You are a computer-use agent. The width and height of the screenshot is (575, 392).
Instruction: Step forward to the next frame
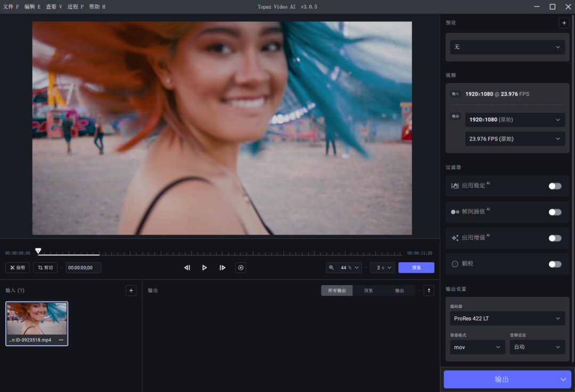223,268
